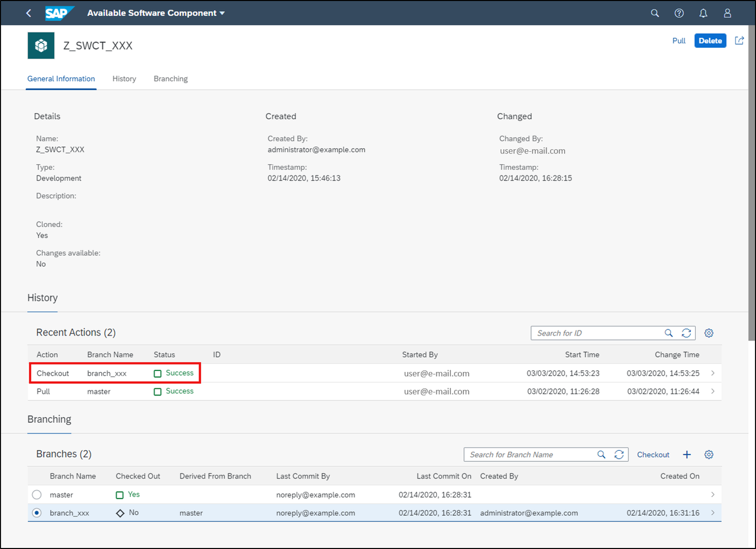Click the Delete button
Screen dimensions: 756x549
pyautogui.click(x=710, y=40)
